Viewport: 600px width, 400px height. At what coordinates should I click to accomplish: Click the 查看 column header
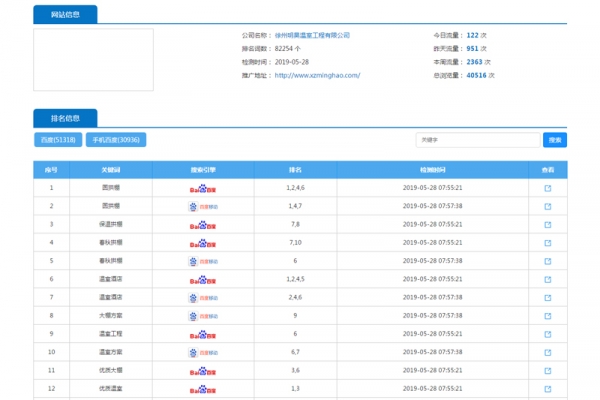pyautogui.click(x=548, y=170)
